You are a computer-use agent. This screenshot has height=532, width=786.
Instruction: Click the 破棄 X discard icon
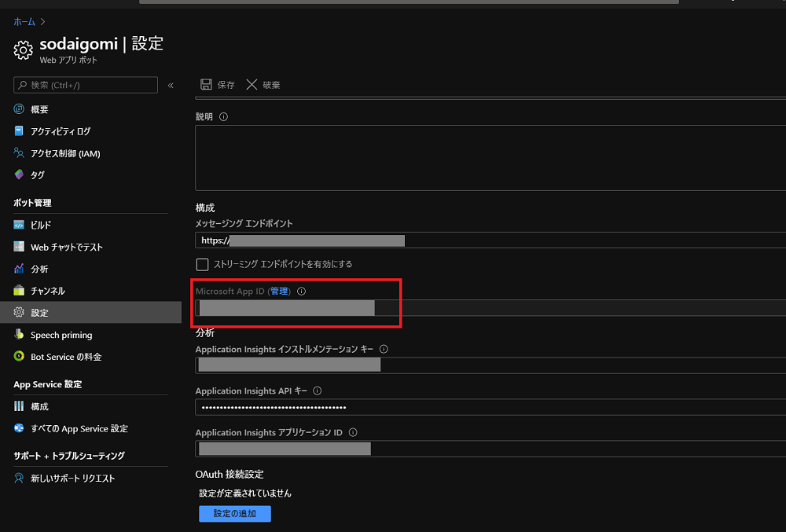(252, 84)
